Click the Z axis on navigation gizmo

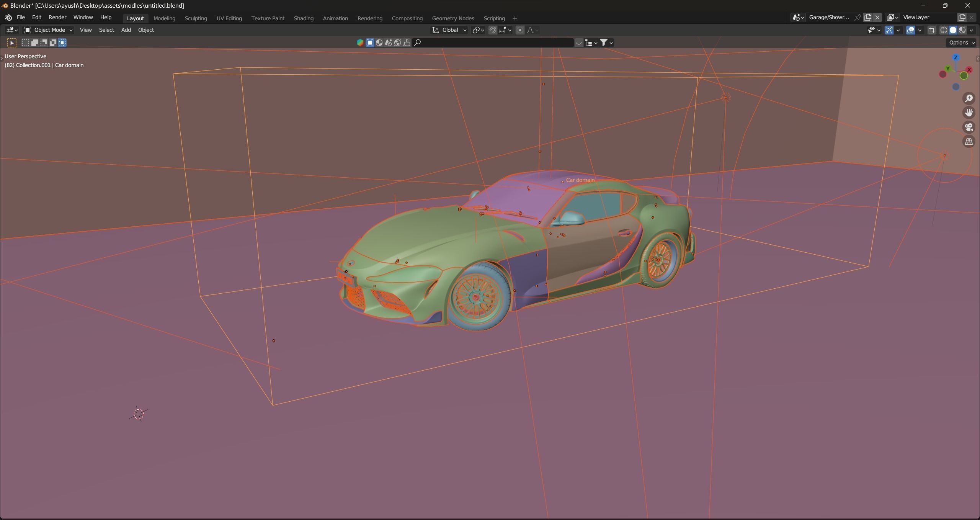[955, 57]
